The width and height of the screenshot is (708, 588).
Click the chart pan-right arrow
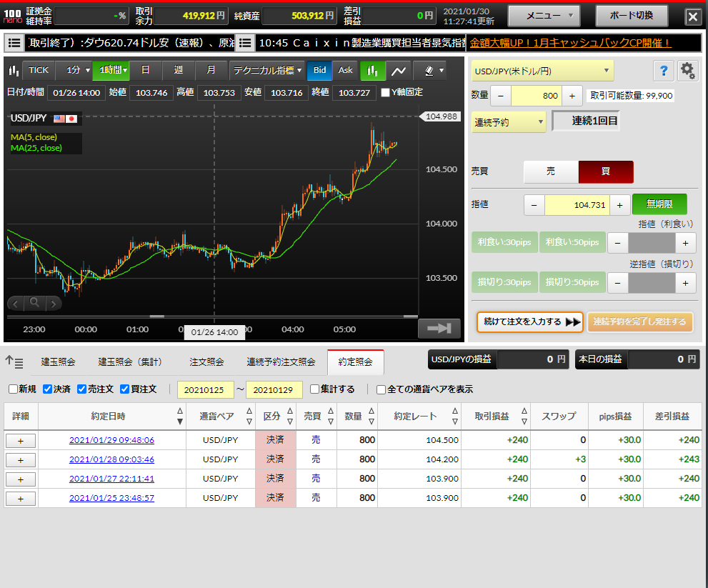pos(54,304)
